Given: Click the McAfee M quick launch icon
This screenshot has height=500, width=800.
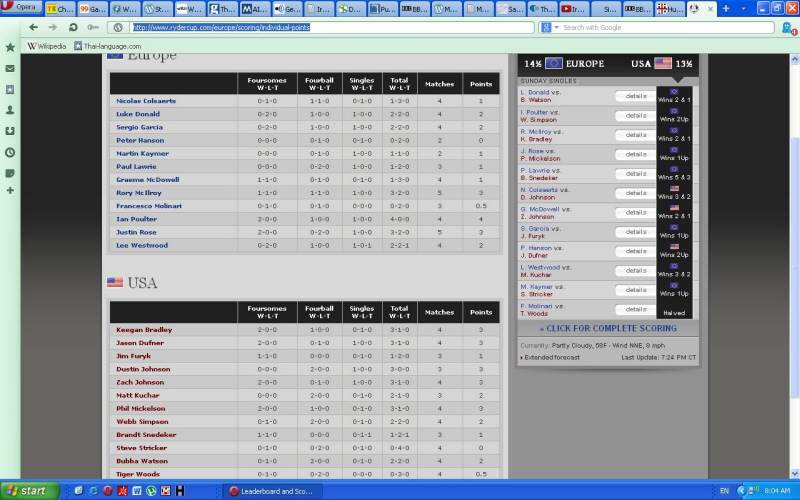Looking at the screenshot, I should coord(165,491).
